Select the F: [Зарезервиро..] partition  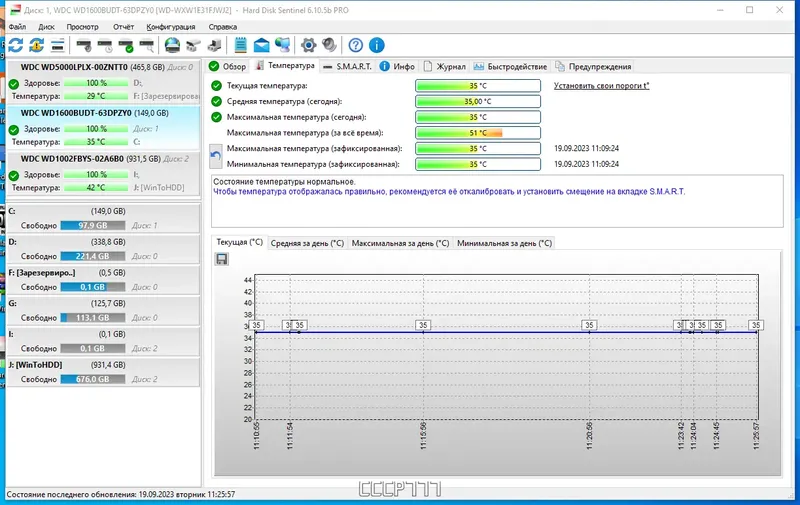(103, 280)
